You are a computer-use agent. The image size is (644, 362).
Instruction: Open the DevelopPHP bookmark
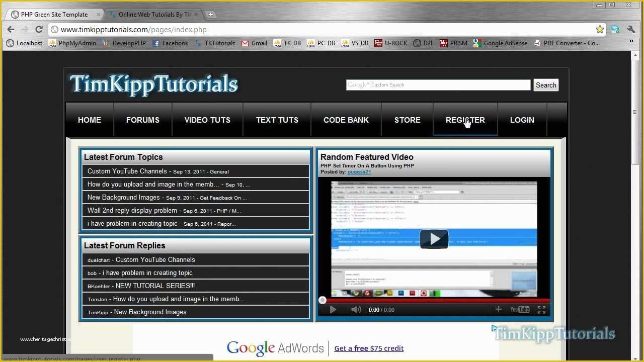[124, 43]
